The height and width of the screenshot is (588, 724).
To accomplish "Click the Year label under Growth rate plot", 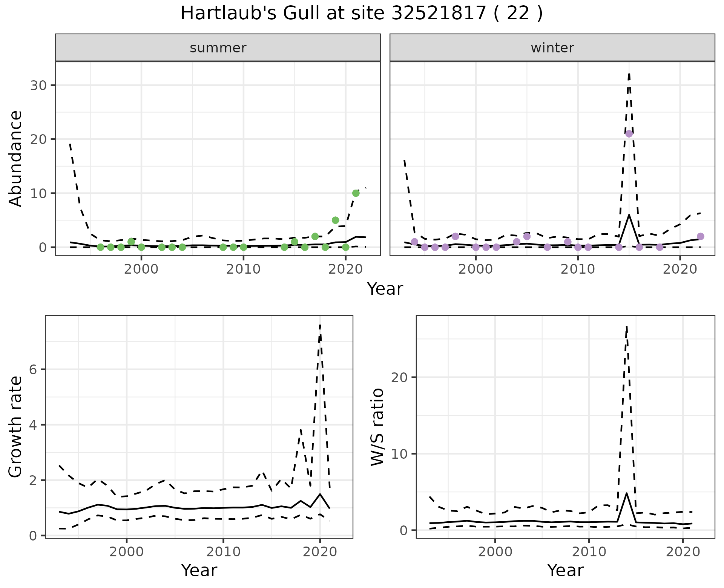I will pos(199,570).
